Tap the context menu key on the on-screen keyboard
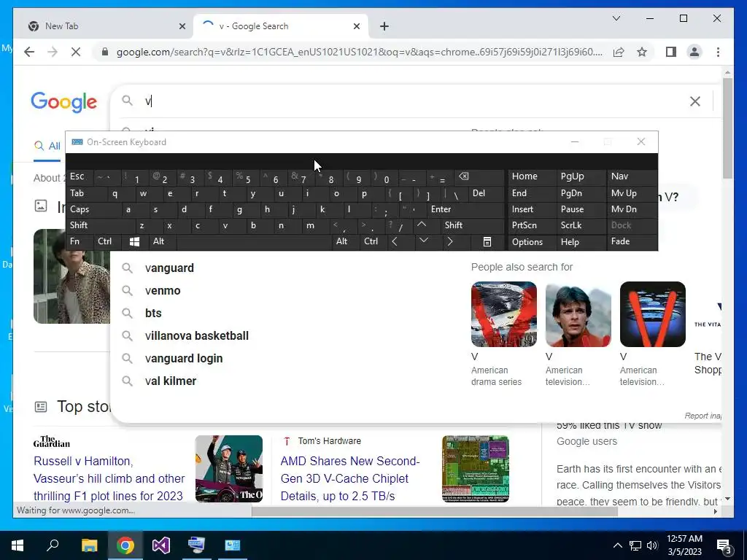 [487, 242]
